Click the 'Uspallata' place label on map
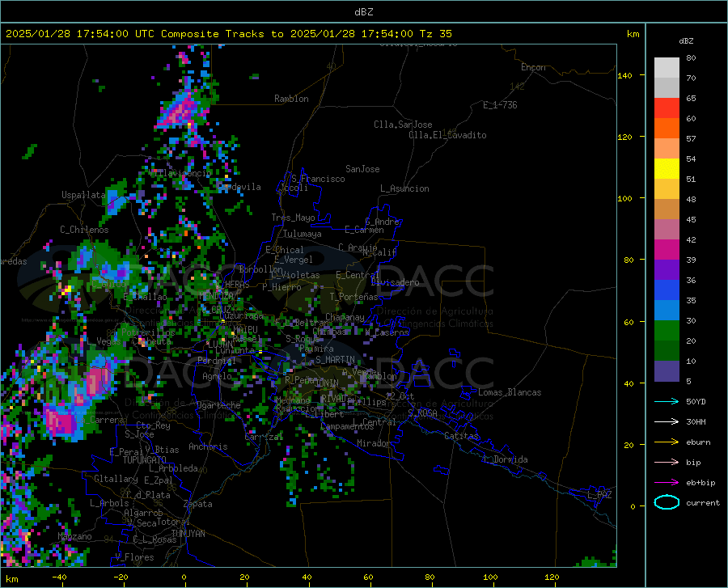728x588 pixels. point(83,195)
